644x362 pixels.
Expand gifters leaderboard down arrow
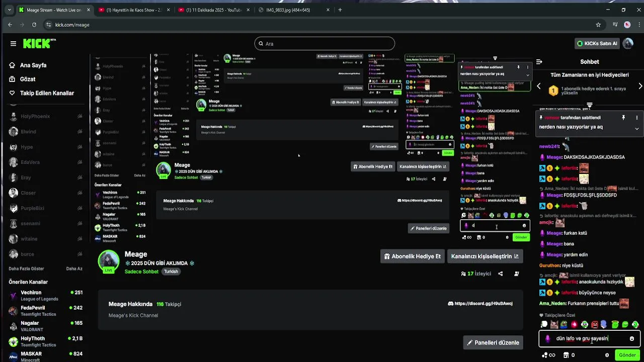tap(589, 105)
